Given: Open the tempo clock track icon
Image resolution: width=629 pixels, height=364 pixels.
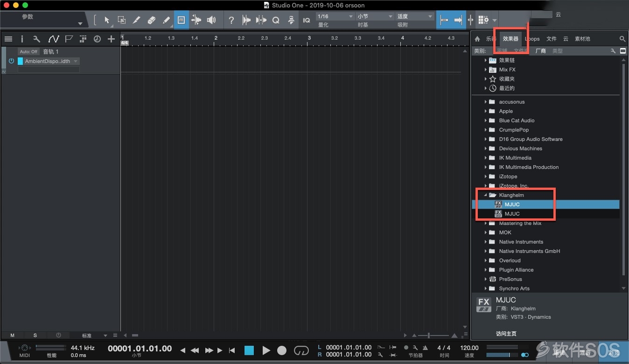Looking at the screenshot, I should (97, 39).
